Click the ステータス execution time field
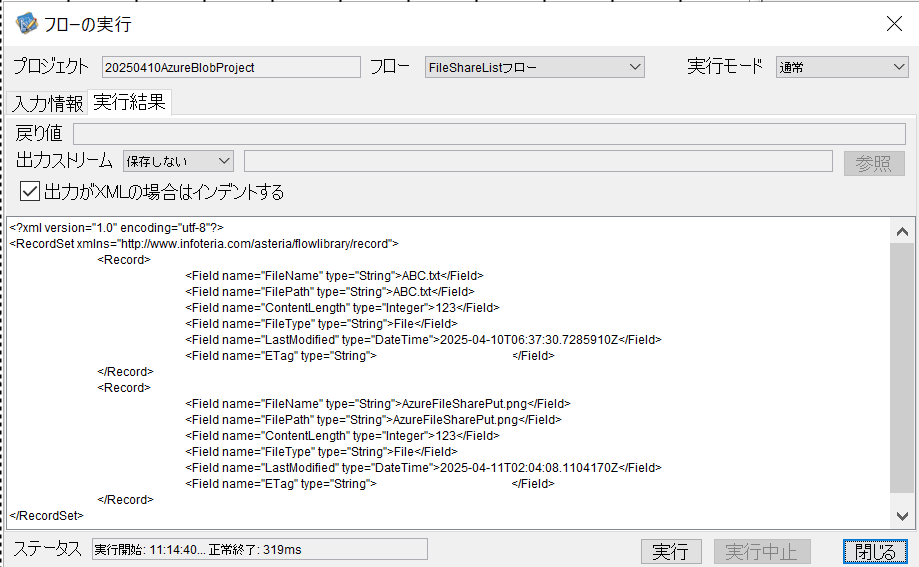 [259, 549]
